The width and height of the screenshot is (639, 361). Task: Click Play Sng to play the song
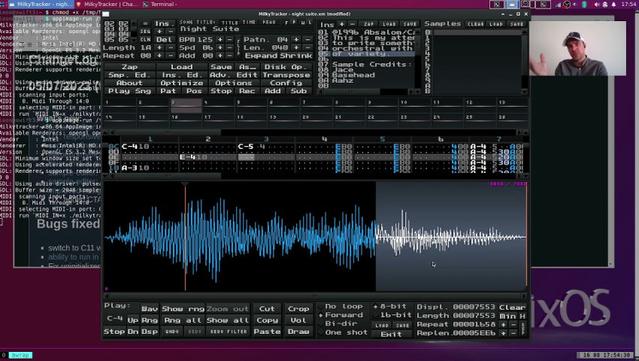click(130, 91)
